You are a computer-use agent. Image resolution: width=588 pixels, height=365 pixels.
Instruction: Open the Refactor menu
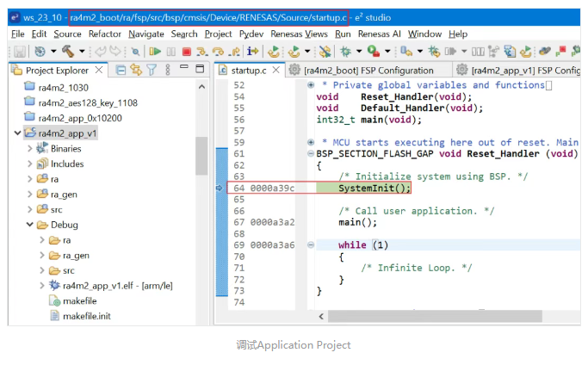pos(105,34)
